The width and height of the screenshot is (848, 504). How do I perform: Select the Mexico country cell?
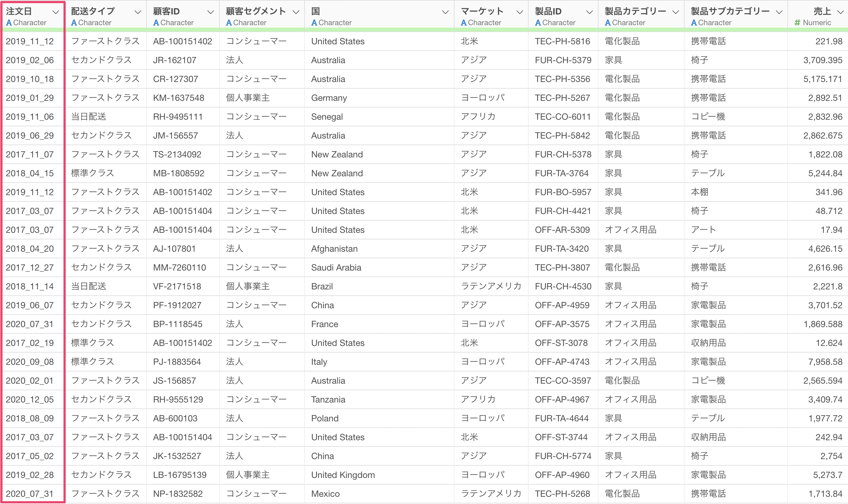(x=325, y=494)
